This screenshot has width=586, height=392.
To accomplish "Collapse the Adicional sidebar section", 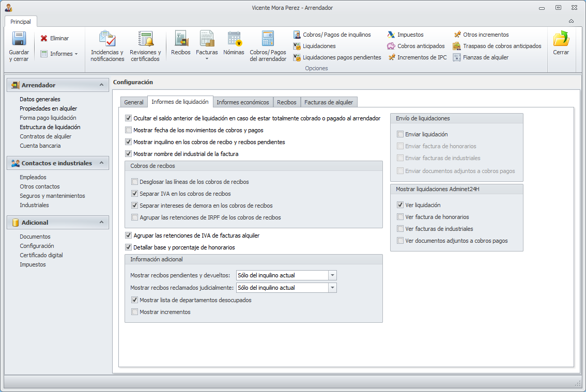I will [101, 223].
